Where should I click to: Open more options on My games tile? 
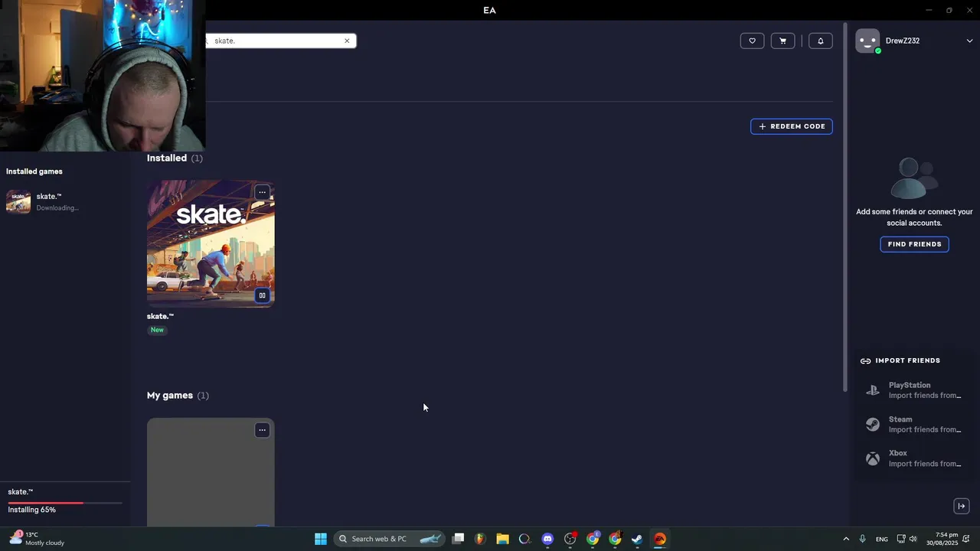pyautogui.click(x=262, y=430)
